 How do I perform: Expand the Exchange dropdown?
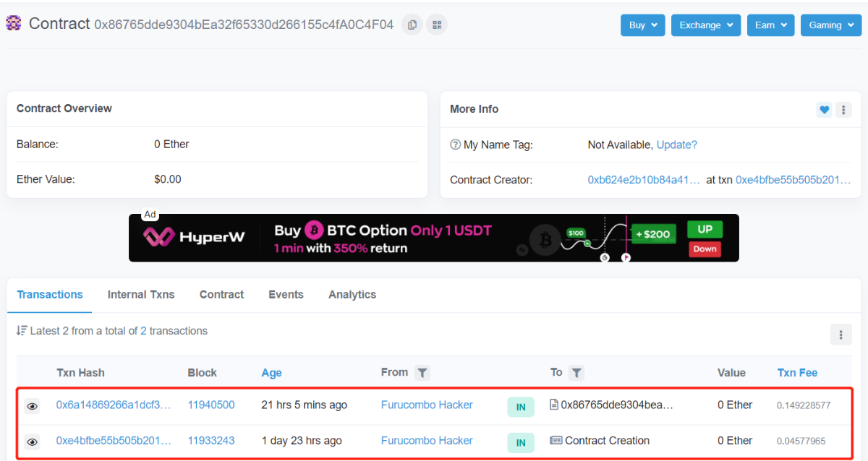coord(706,25)
